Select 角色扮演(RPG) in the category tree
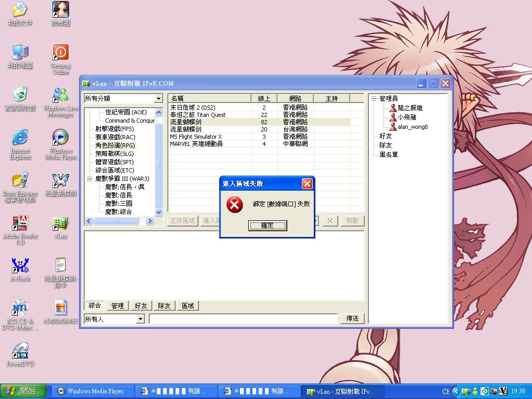Screen dimensions: 532x399 115,145
